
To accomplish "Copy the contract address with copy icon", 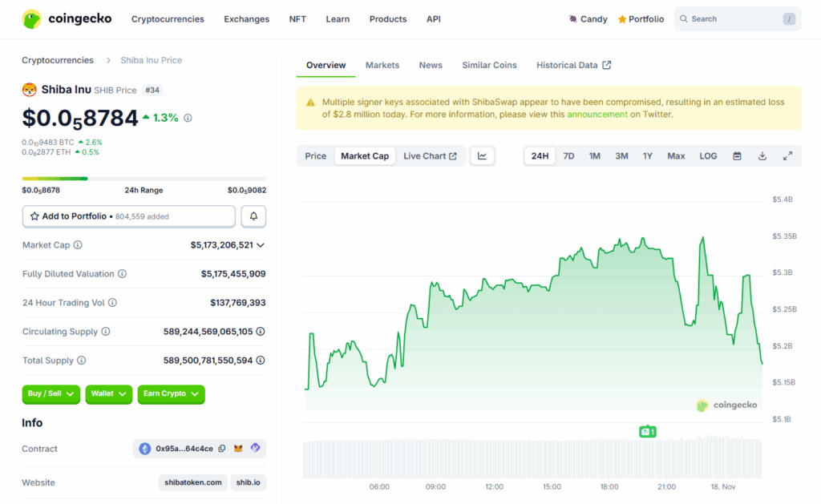I will point(222,449).
